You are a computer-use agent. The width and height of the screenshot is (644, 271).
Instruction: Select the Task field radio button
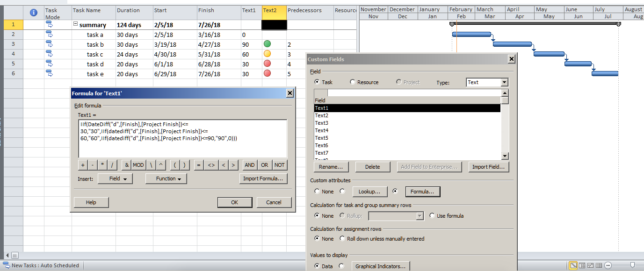point(318,82)
